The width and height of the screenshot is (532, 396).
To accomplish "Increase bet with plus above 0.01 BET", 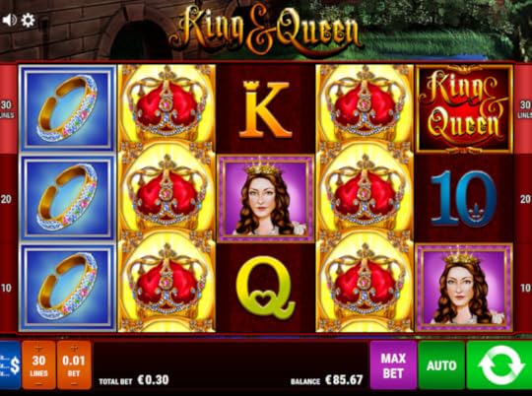I will coord(74,348).
